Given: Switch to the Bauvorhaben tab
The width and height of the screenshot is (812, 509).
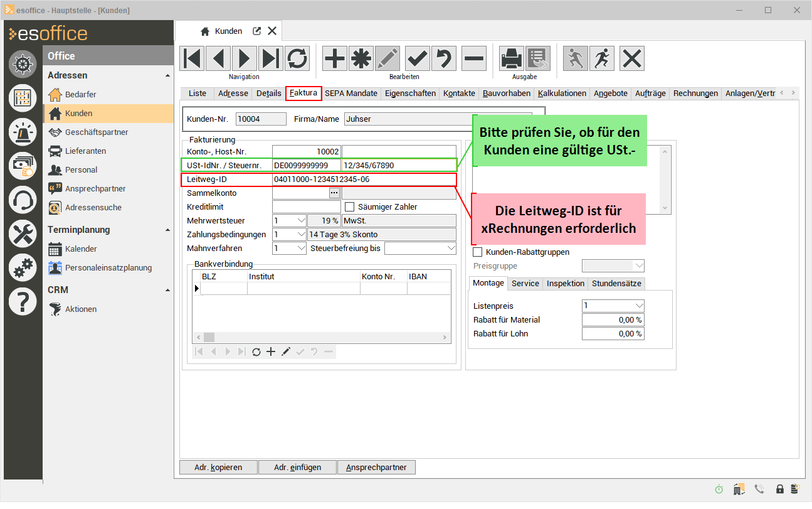Looking at the screenshot, I should point(507,94).
